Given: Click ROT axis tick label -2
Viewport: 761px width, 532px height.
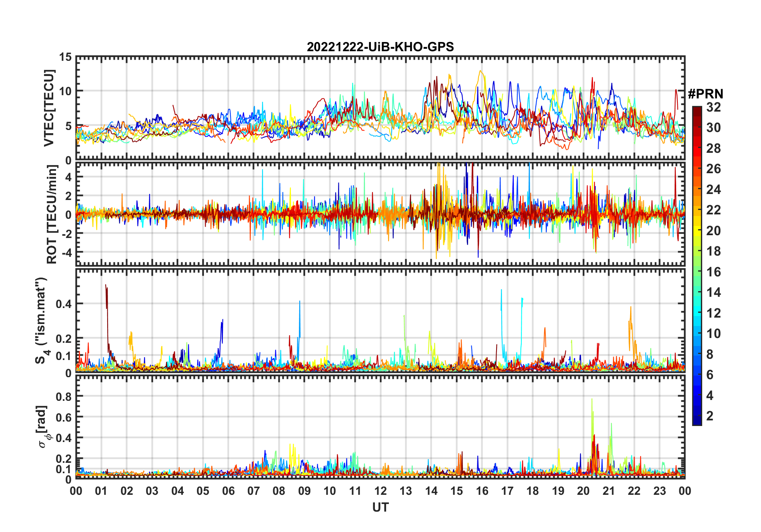Looking at the screenshot, I should tap(66, 234).
